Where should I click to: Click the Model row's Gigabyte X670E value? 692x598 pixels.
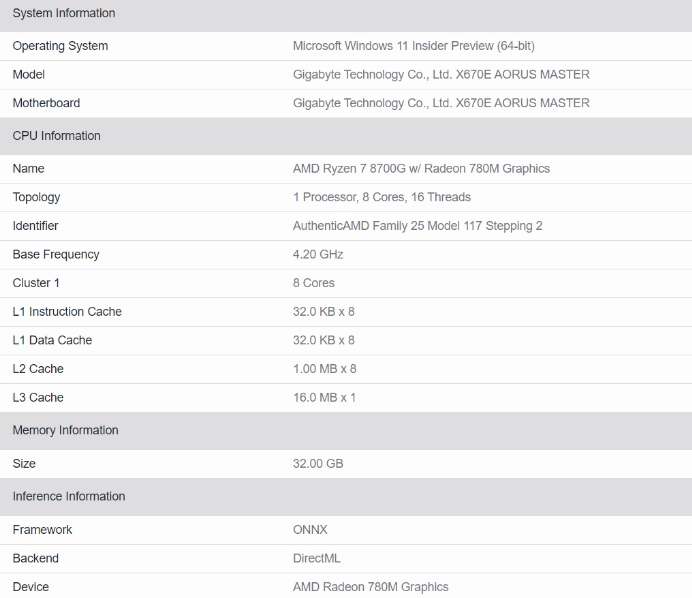[441, 74]
